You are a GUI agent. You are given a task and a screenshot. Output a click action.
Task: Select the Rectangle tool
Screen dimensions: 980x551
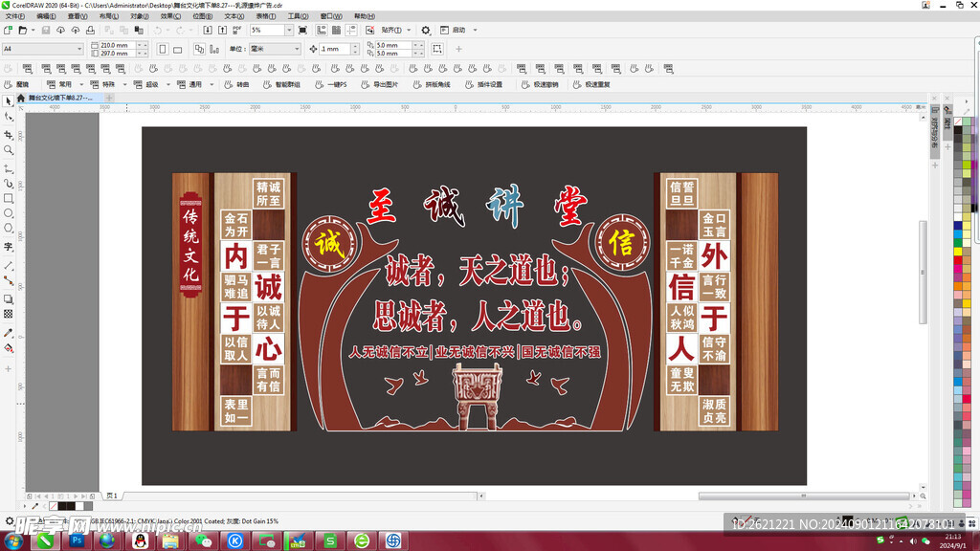(9, 199)
